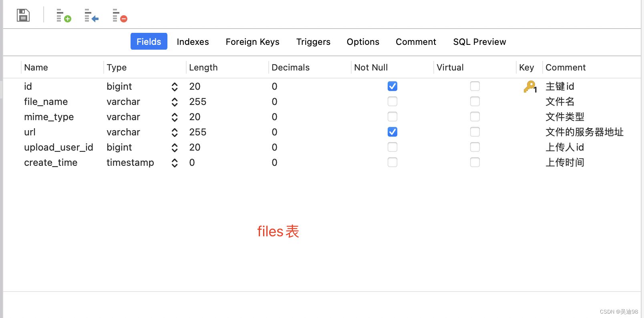Click the comment '文件名' for file_name
The width and height of the screenshot is (644, 318).
tap(560, 102)
